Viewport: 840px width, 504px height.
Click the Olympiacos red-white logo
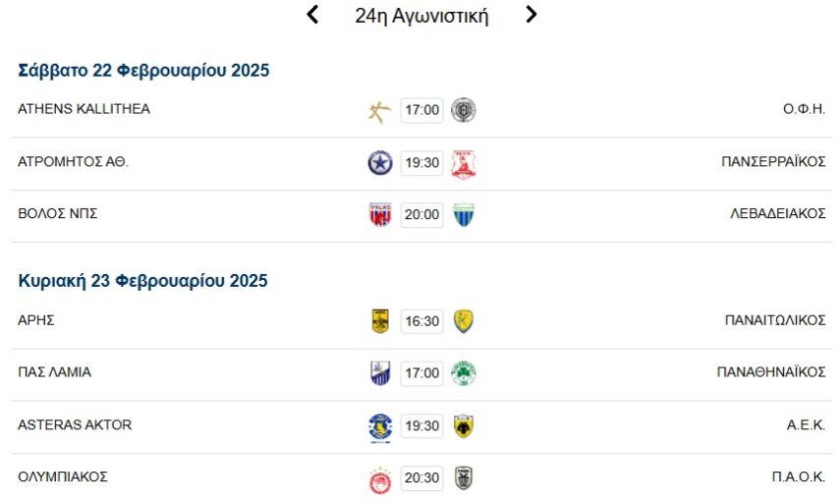click(x=380, y=479)
